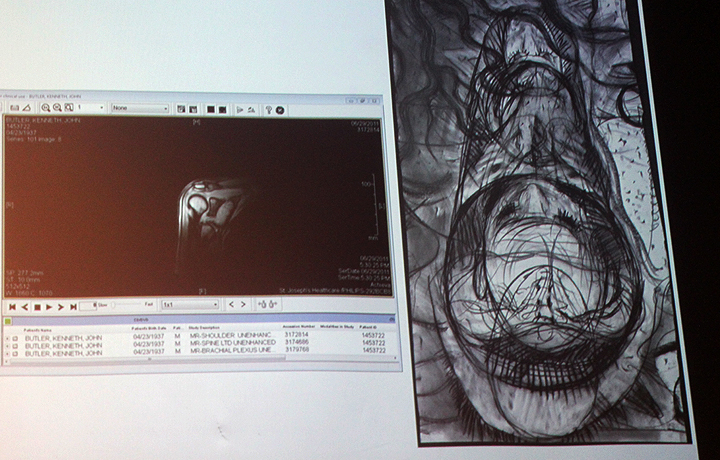Click the study icon in the MR-SPINE row
This screenshot has width=720, height=460.
click(15, 346)
